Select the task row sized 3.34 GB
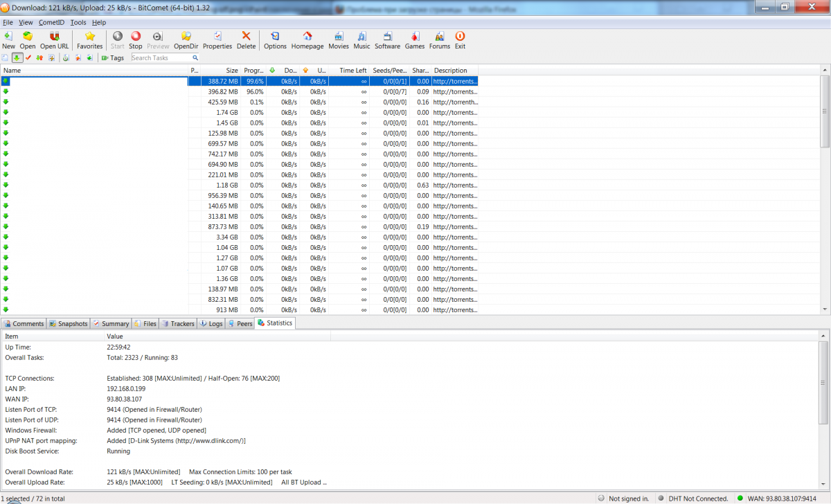Image resolution: width=831 pixels, height=504 pixels. 240,237
